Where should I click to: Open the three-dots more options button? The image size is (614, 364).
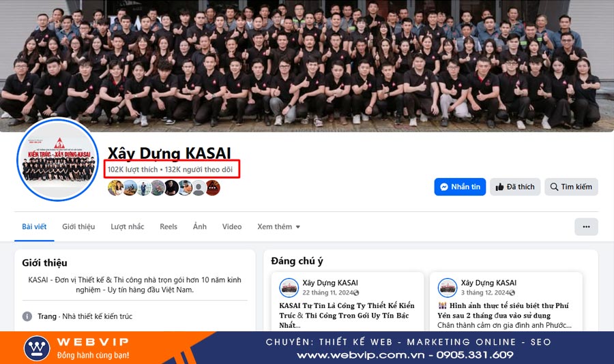tap(586, 226)
